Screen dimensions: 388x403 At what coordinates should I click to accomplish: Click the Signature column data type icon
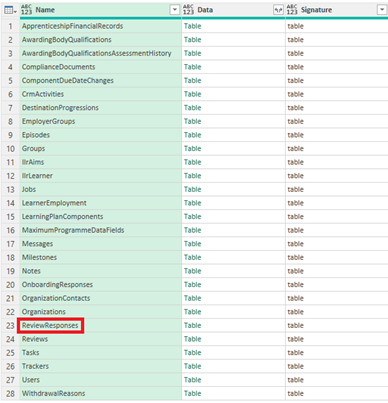click(292, 10)
